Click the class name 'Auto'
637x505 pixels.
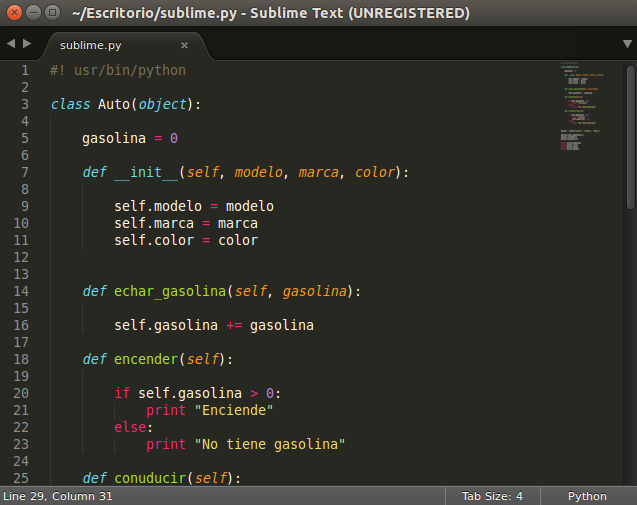(x=114, y=104)
